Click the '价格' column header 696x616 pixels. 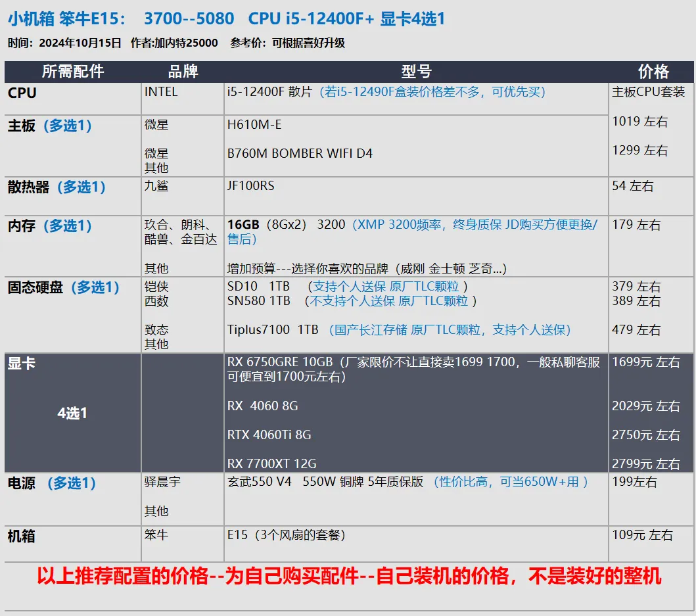(x=653, y=72)
